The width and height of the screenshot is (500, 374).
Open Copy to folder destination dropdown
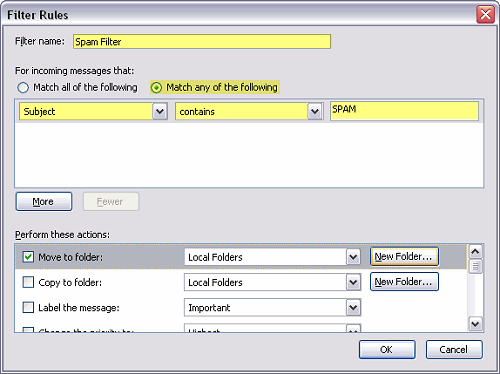(272, 282)
